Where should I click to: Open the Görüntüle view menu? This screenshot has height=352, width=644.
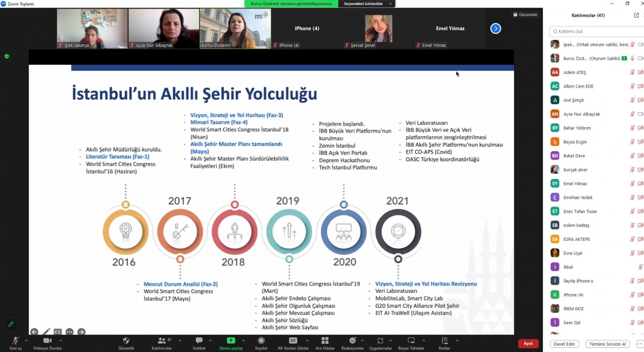pos(525,15)
